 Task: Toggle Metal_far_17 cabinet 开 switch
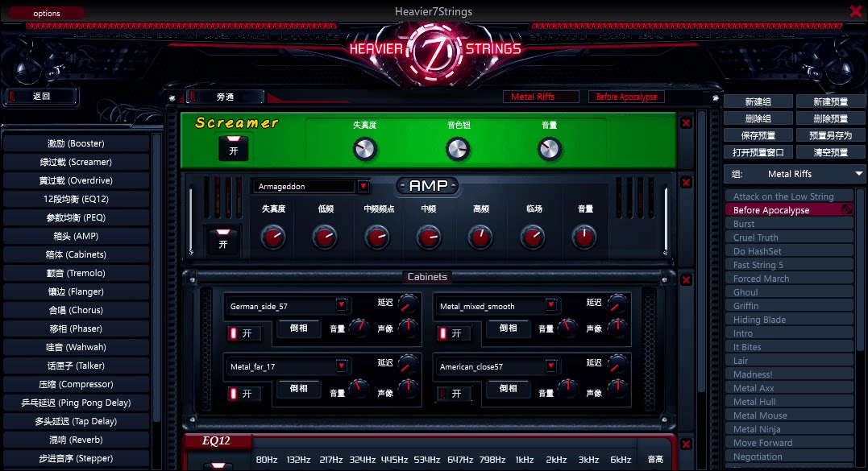(244, 394)
